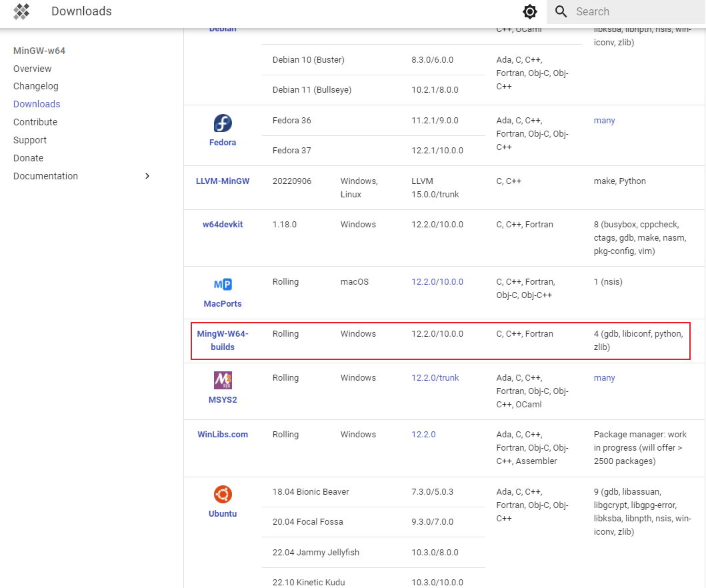Open the Ubuntu text link
Viewport: 706px width, 588px height.
point(223,513)
